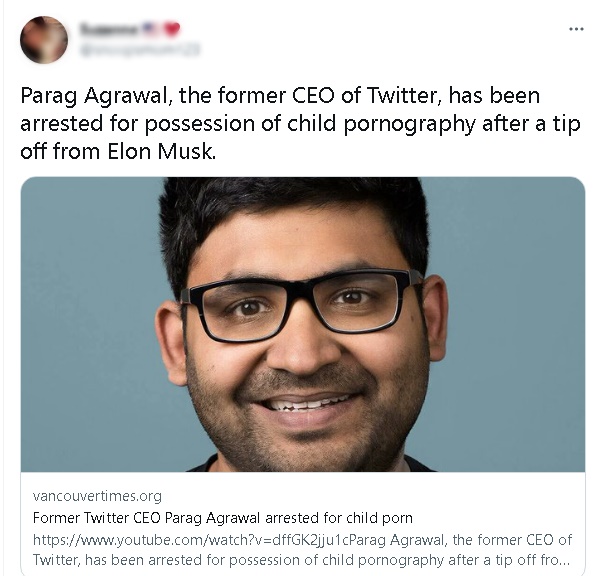Click the words 'Elon Musk' in the tweet body

point(162,152)
